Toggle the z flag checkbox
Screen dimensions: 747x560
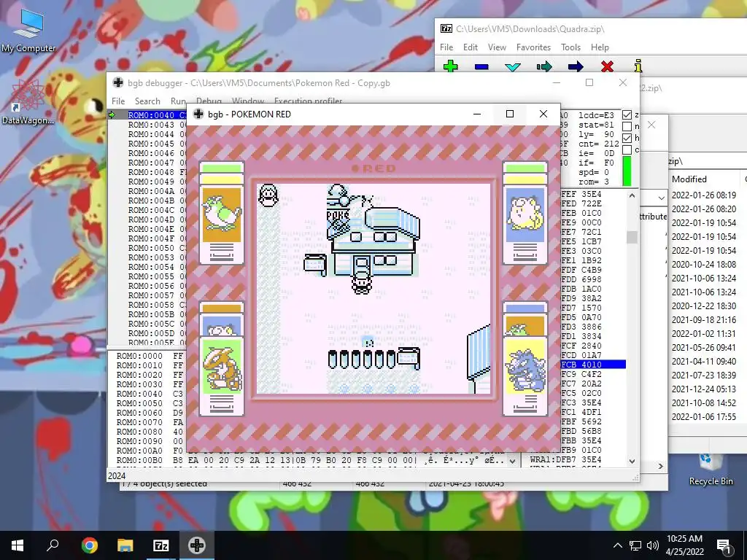(x=627, y=114)
